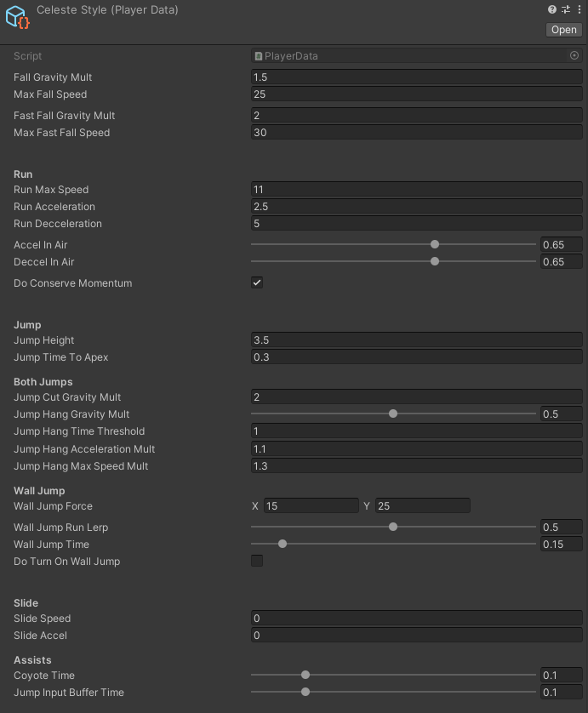Select the Slide Speed input field
This screenshot has height=713, width=588.
(x=416, y=618)
